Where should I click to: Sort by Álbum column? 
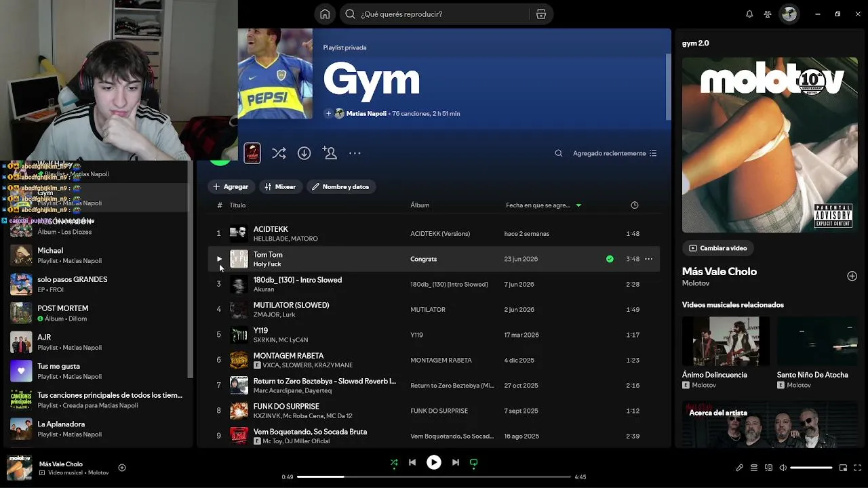coord(420,205)
